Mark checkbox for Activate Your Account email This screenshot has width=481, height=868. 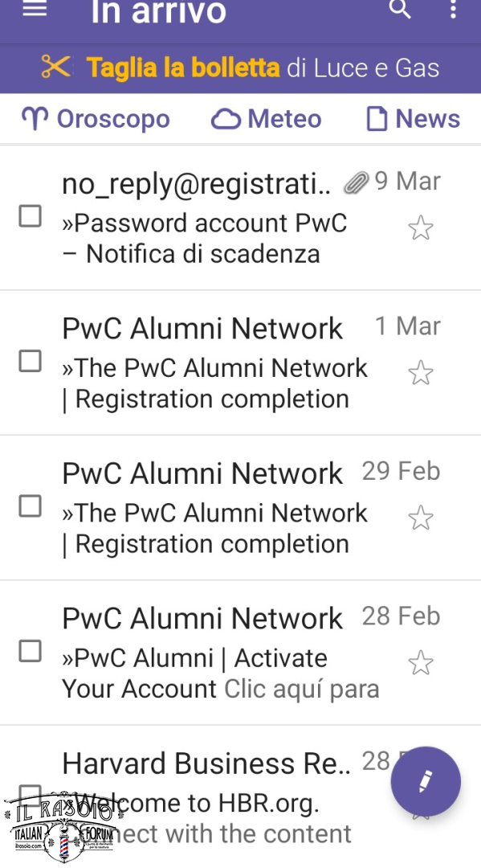coord(31,651)
